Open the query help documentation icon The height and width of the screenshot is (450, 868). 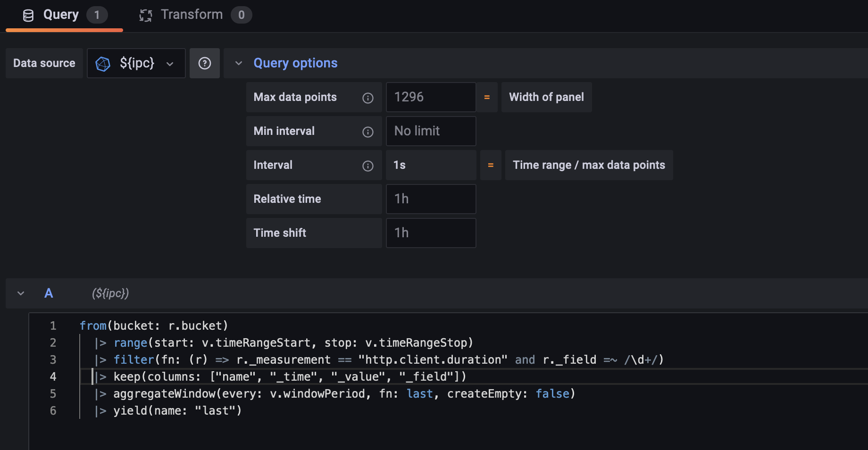[204, 63]
